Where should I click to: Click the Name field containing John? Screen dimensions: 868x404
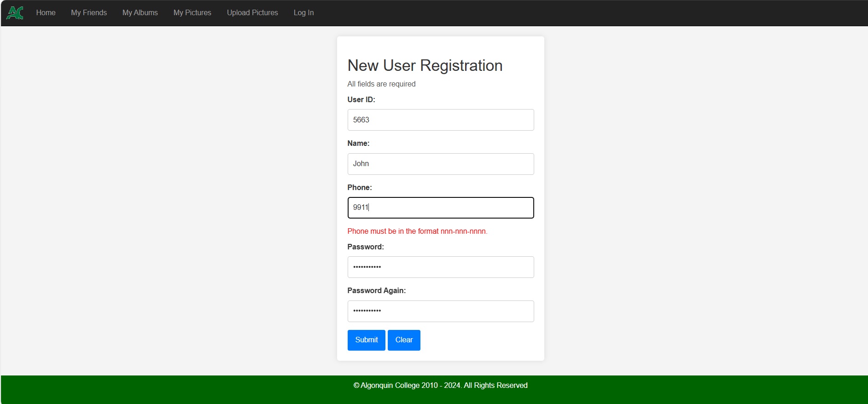click(440, 164)
